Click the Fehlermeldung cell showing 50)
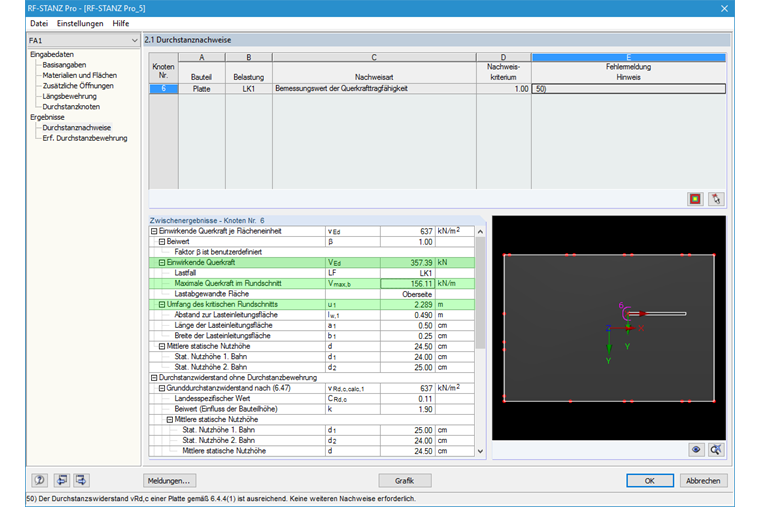The width and height of the screenshot is (760, 507). [x=629, y=89]
